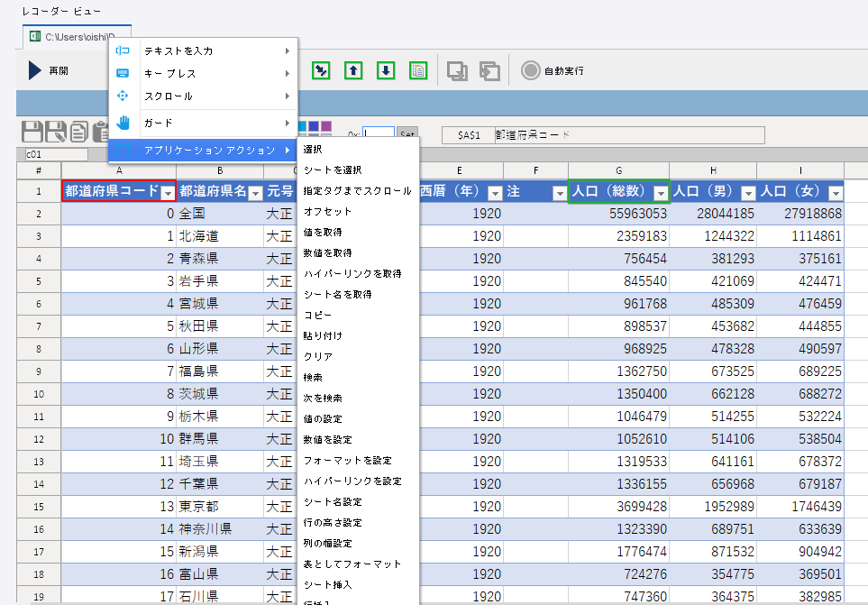Select the キー プレス keyboard icon in the menu
868x605 pixels.
pyautogui.click(x=122, y=71)
